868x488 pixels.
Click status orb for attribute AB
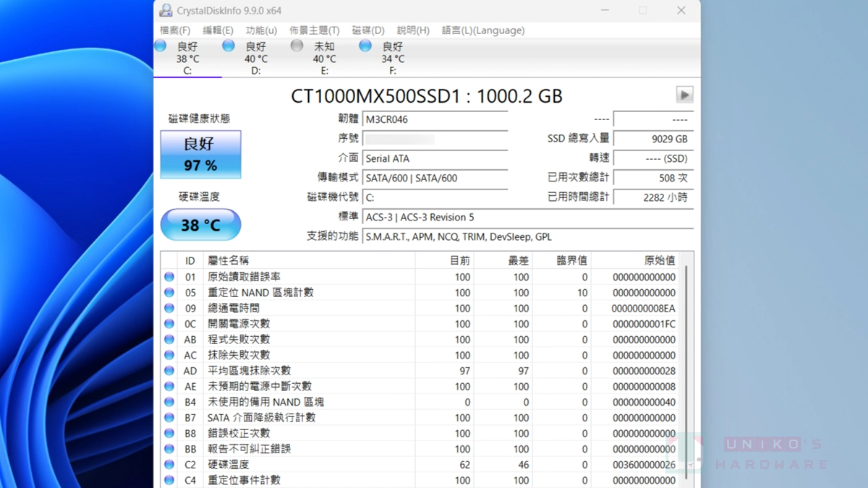click(x=169, y=339)
